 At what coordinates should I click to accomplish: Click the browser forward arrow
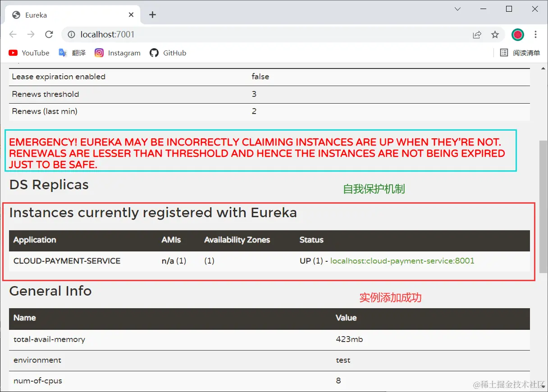point(31,34)
